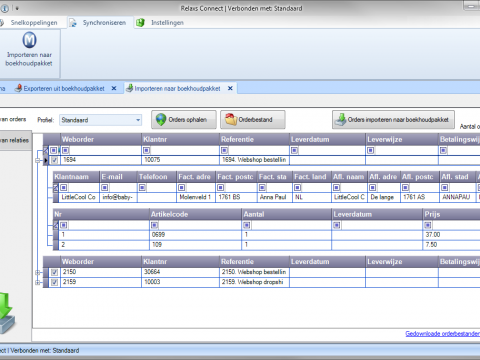Toggle the select-all checkbox in filter row

coord(53,151)
